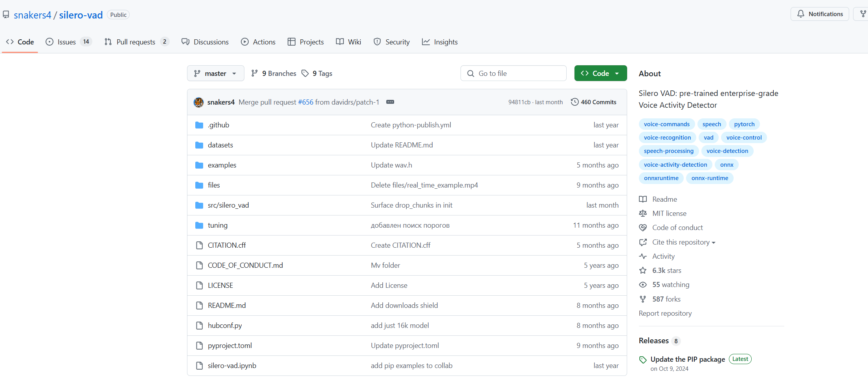Open 'Create python-publish.yml' commit message
This screenshot has width=868, height=381.
tap(411, 125)
